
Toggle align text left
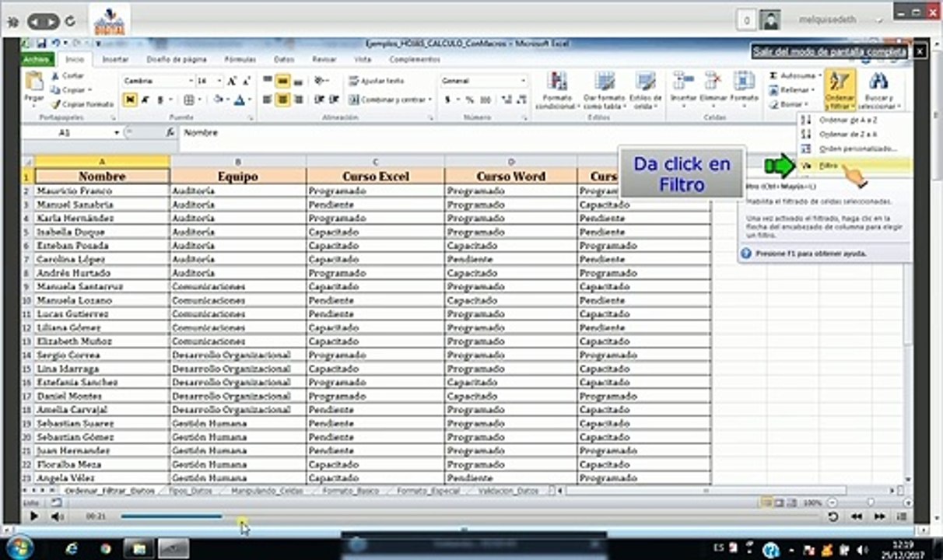coord(268,100)
